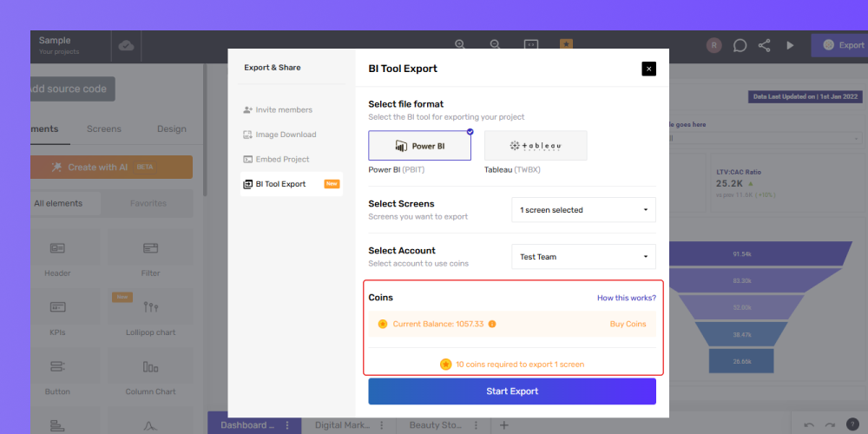The width and height of the screenshot is (868, 434).
Task: Open Dashboard tab options menu
Action: [x=287, y=425]
